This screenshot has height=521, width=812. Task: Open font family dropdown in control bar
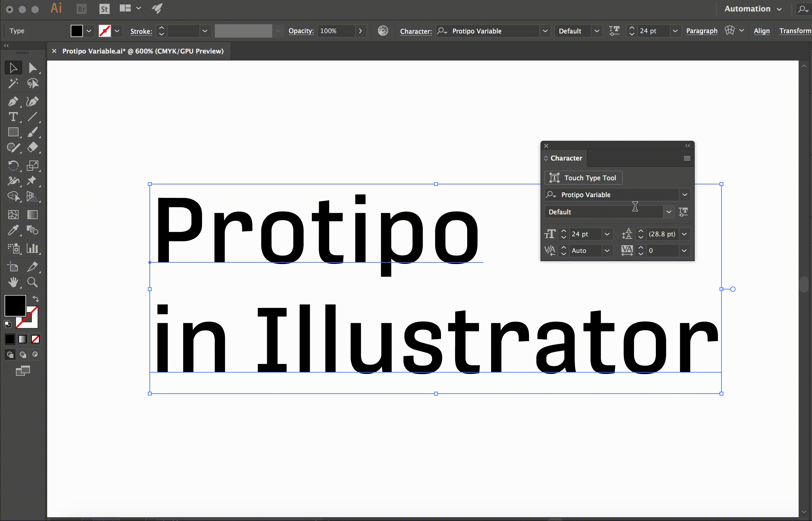click(x=545, y=31)
